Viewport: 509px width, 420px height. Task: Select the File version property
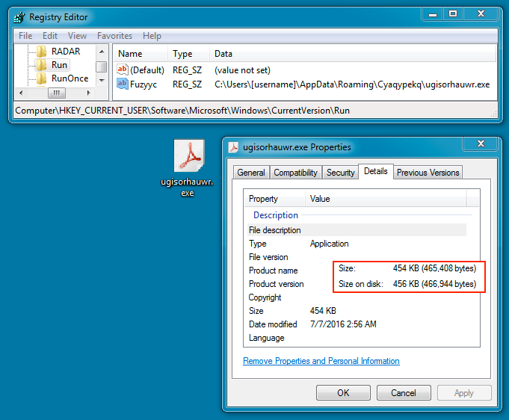[x=268, y=257]
